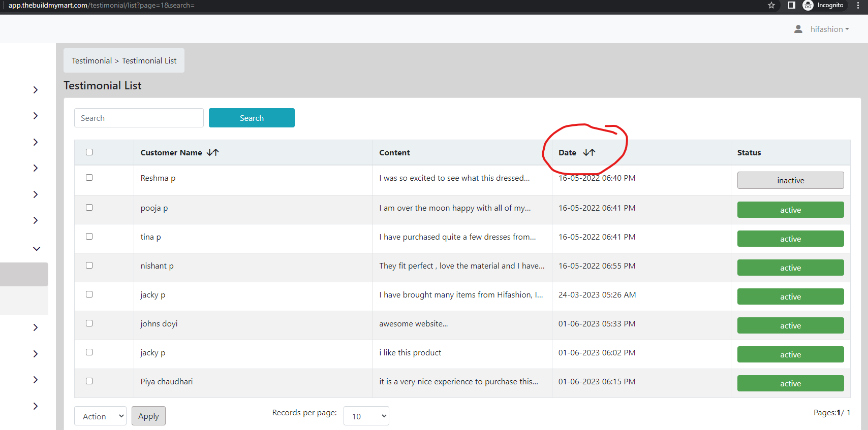Toggle Piya chaudhari active status button
The height and width of the screenshot is (430, 868).
[790, 383]
